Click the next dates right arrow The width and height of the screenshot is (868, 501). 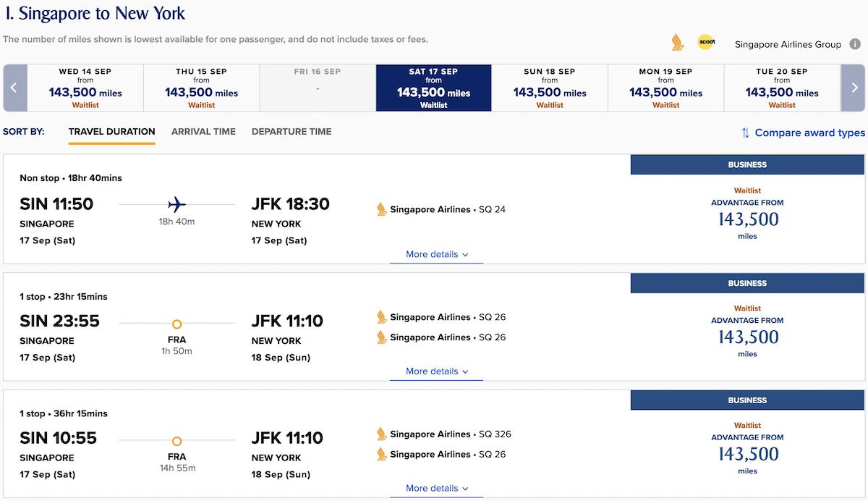pos(853,88)
